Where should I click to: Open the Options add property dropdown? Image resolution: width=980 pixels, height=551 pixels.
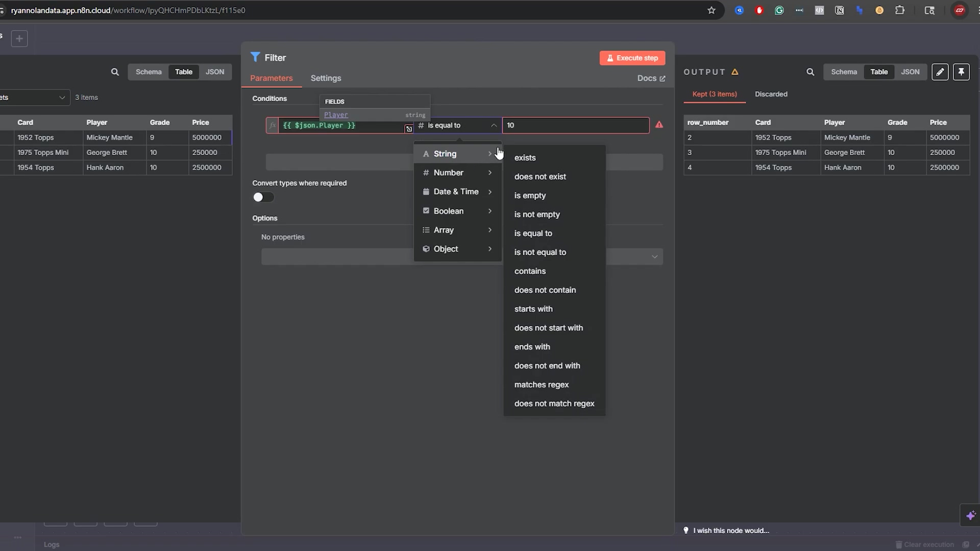point(654,257)
